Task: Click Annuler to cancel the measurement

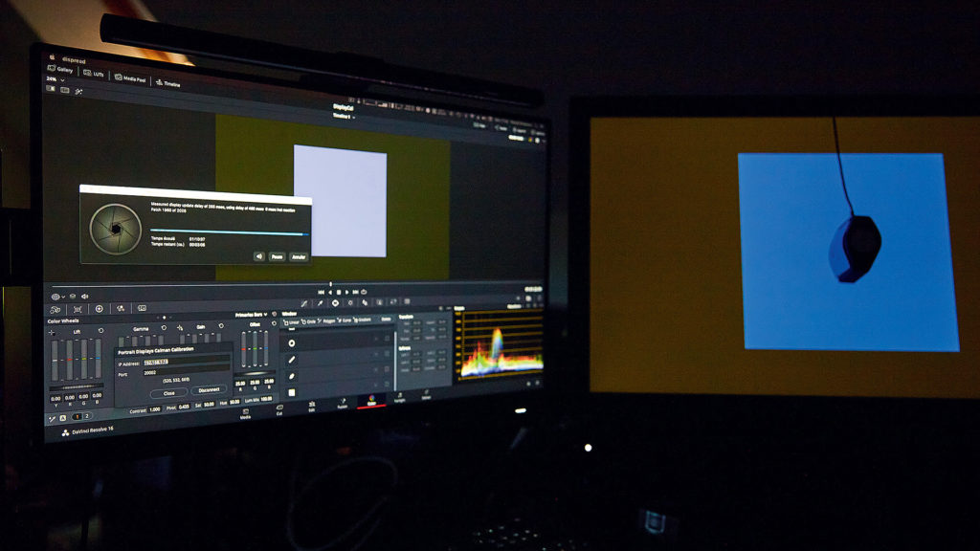Action: 299,256
